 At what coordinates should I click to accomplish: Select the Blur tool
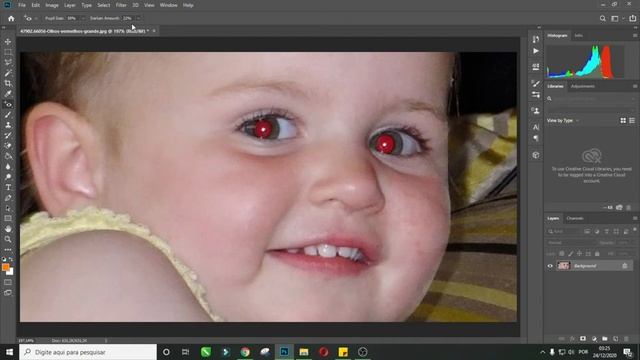pos(8,167)
